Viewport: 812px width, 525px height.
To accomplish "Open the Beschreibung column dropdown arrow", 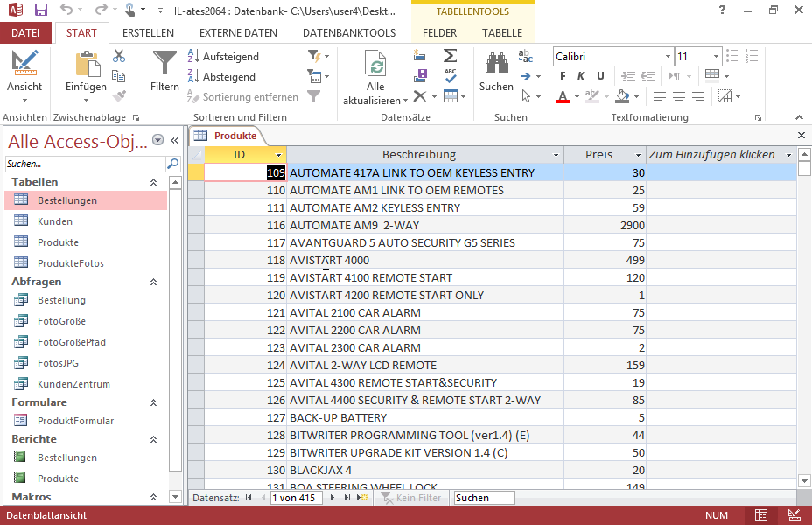I will click(556, 155).
